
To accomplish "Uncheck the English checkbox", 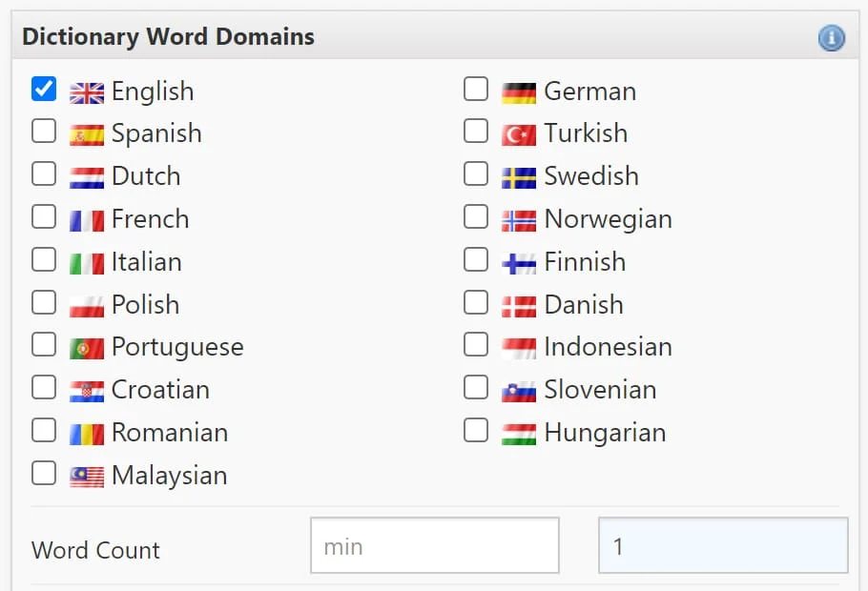I will coord(44,89).
